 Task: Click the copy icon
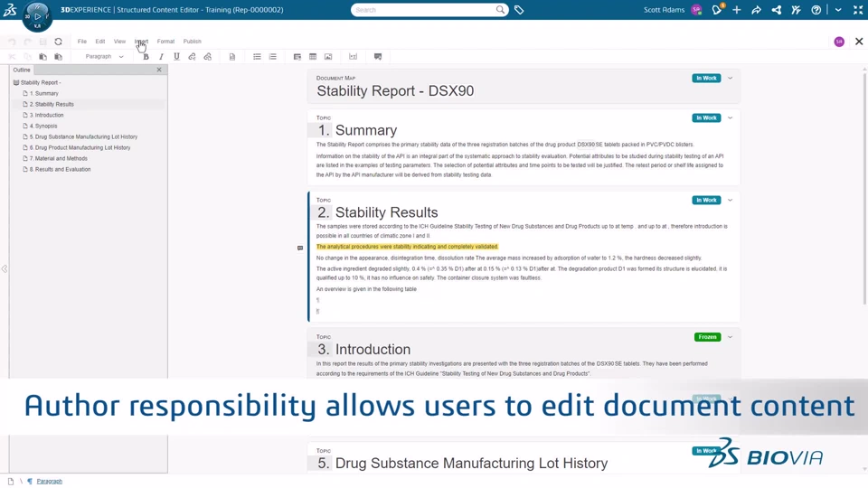pyautogui.click(x=27, y=56)
